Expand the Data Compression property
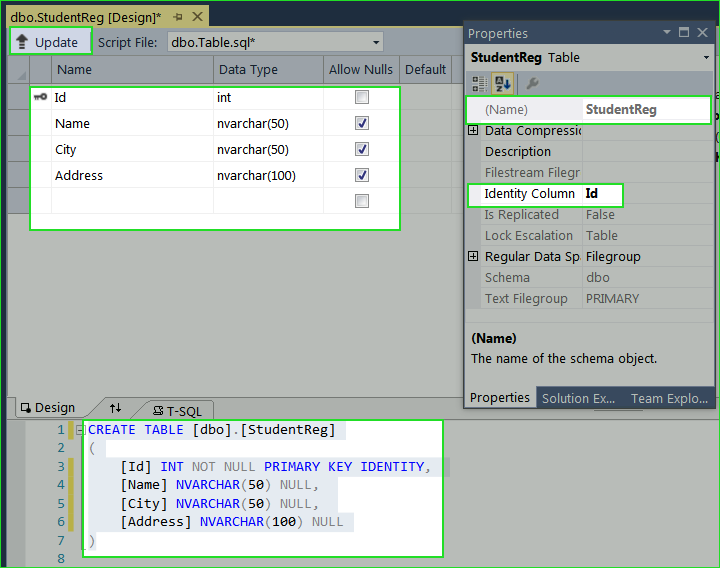The width and height of the screenshot is (720, 568). point(473,130)
